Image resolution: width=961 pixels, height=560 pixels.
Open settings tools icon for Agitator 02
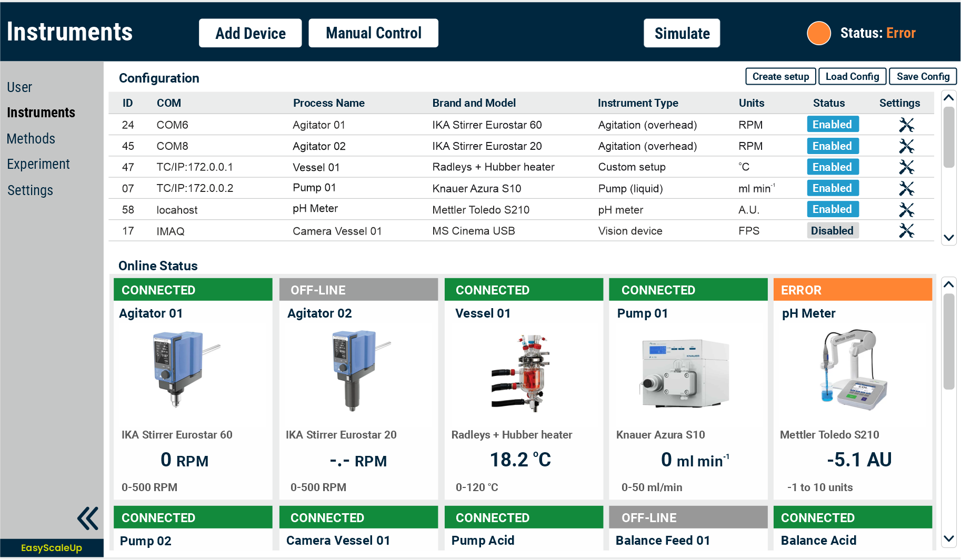coord(906,146)
